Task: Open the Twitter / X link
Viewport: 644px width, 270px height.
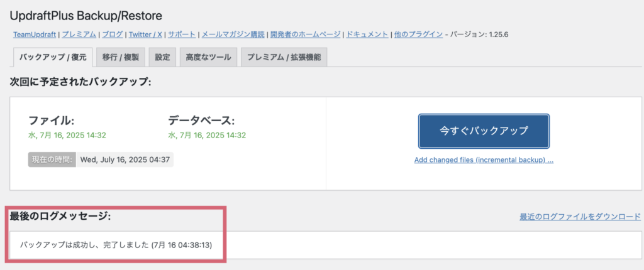Action: click(x=145, y=35)
